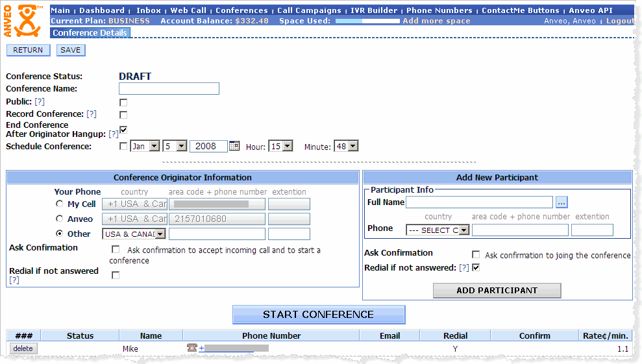Click the ADD PARTICIPANT button
This screenshot has height=364, width=642.
click(497, 291)
